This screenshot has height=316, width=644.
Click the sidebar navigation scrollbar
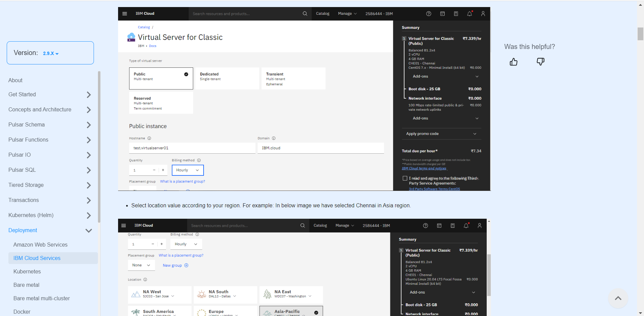pyautogui.click(x=99, y=147)
